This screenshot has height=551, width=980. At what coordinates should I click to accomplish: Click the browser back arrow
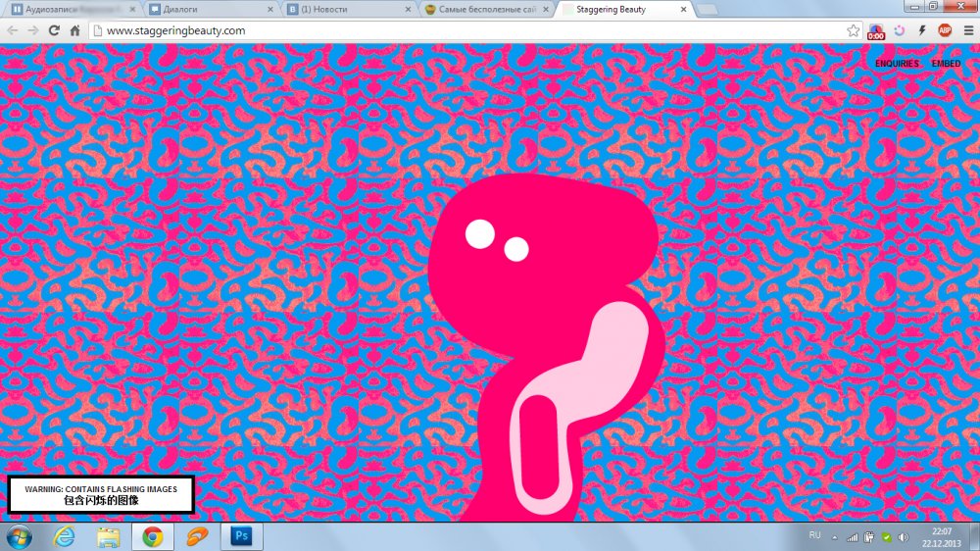pos(13,30)
